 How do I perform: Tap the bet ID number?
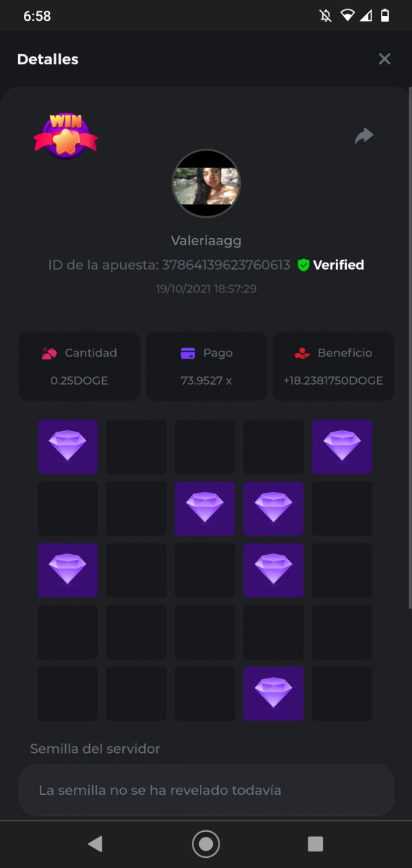tap(226, 265)
